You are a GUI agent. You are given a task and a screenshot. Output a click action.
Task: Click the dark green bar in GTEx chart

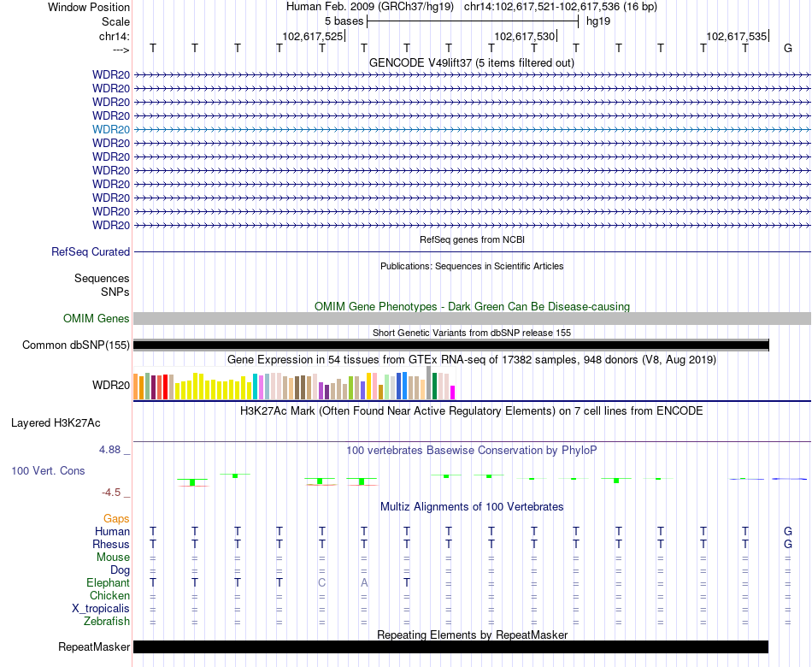[x=434, y=387]
